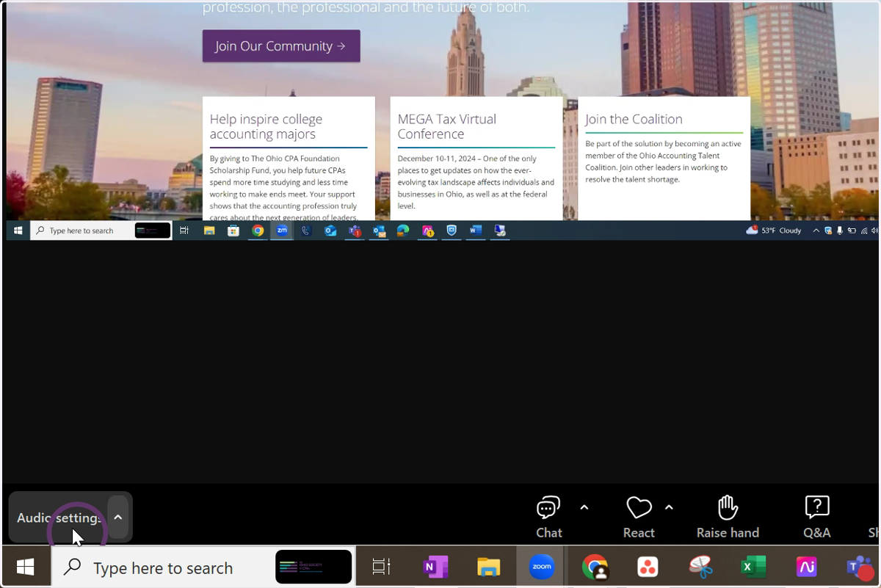Select Zoom icon in shared screen taskbar

[x=282, y=231]
